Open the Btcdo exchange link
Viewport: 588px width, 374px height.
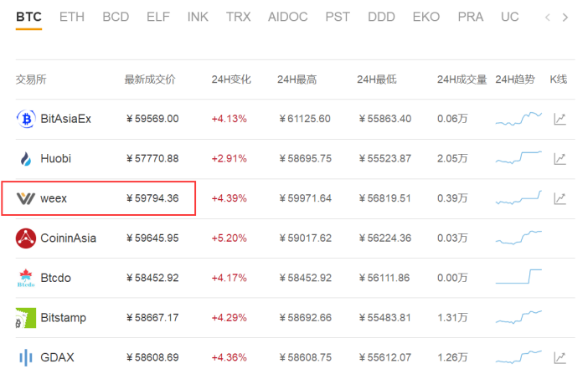pos(55,278)
